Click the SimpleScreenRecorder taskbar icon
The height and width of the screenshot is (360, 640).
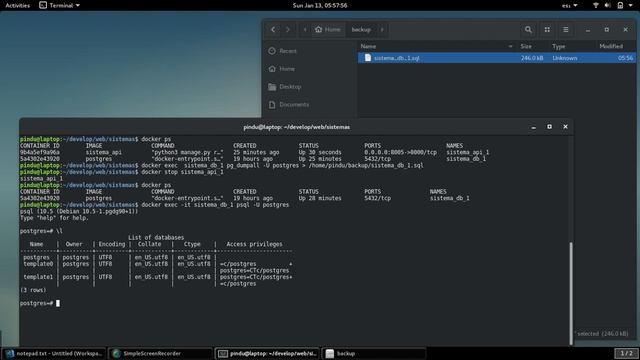tap(117, 353)
